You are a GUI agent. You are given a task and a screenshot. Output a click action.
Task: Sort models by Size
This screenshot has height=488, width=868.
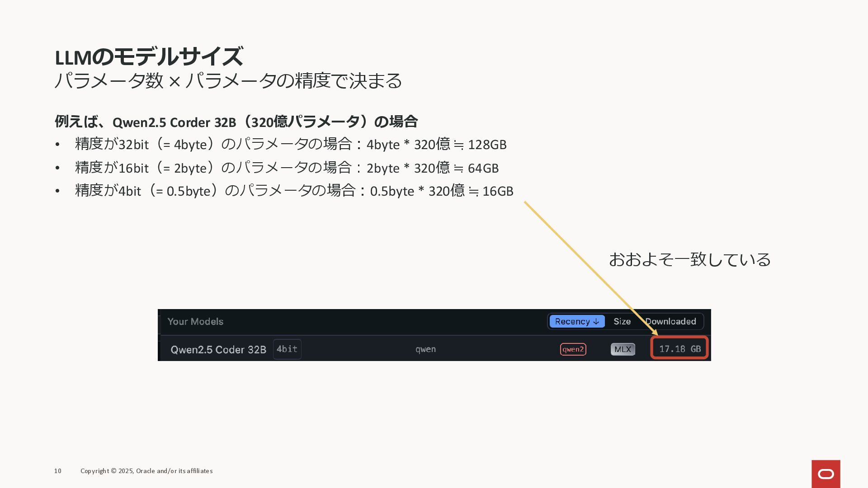coord(622,321)
